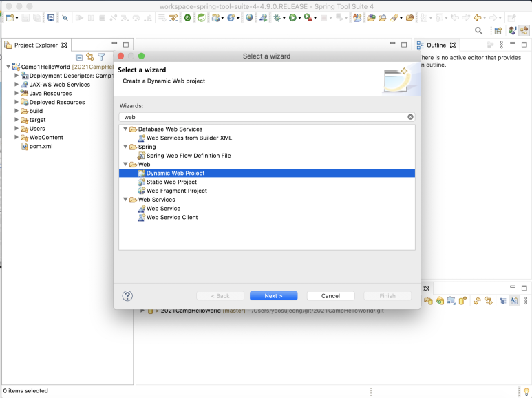This screenshot has height=398, width=532.
Task: Click the clone Git repository icon
Action: coord(440,300)
